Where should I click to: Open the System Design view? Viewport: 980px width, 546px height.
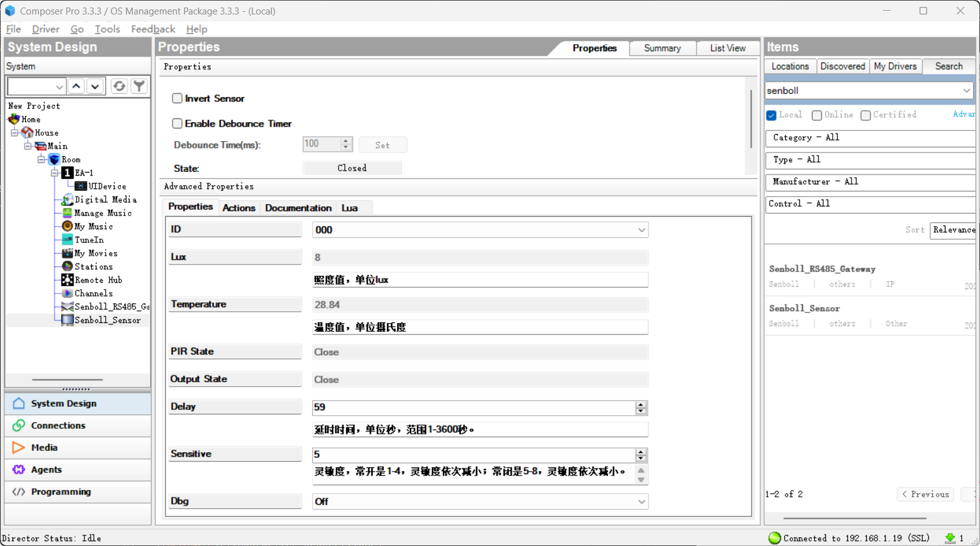click(78, 404)
